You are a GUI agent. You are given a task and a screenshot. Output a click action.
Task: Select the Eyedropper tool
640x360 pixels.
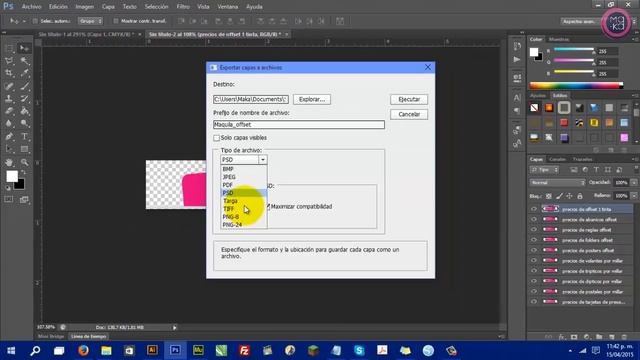pyautogui.click(x=24, y=73)
